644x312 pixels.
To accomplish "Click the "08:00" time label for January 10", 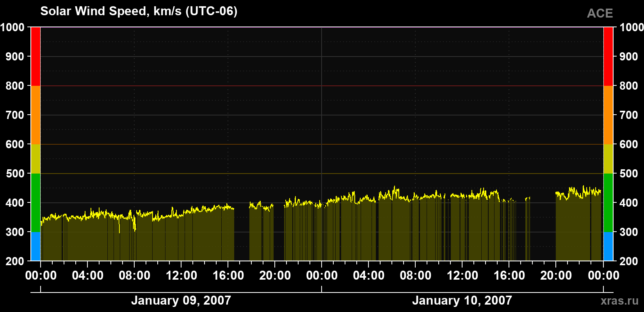I will pos(416,276).
